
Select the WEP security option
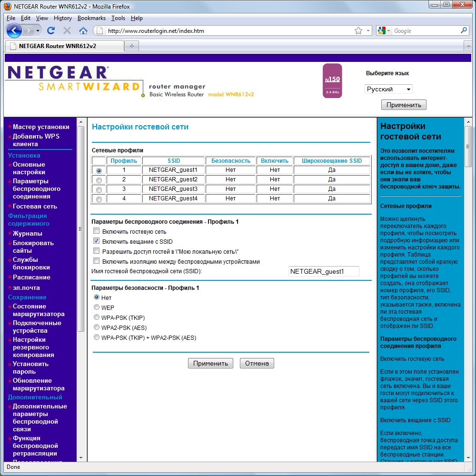tap(97, 307)
